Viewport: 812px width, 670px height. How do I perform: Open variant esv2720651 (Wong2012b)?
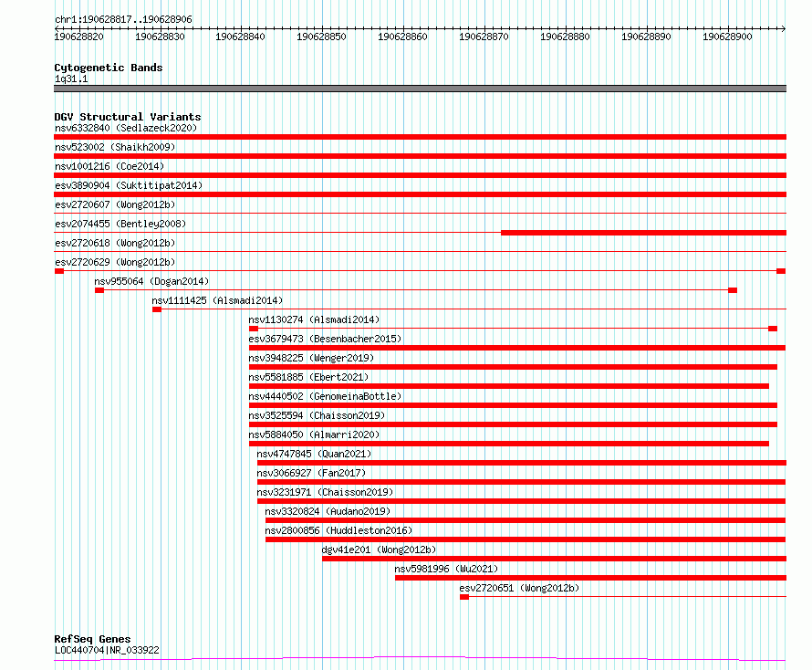pyautogui.click(x=519, y=588)
